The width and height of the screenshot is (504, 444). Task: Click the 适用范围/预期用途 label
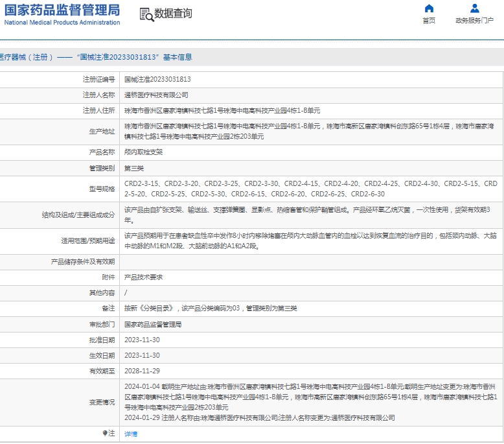87,241
